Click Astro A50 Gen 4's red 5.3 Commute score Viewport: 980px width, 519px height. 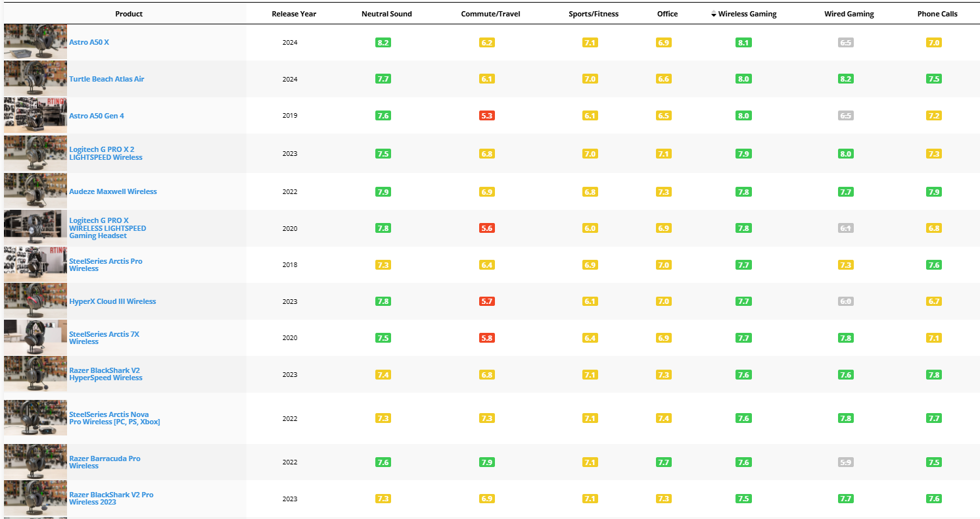(487, 116)
